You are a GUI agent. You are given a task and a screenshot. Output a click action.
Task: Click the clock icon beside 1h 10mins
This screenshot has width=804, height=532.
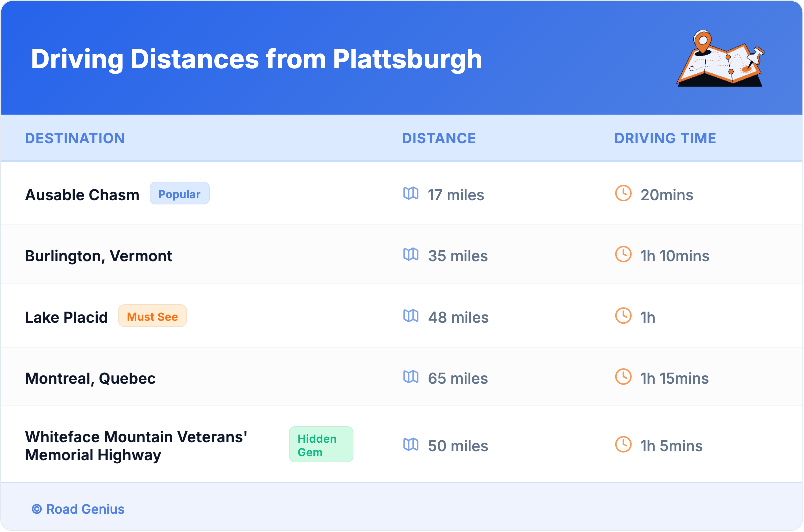point(623,254)
